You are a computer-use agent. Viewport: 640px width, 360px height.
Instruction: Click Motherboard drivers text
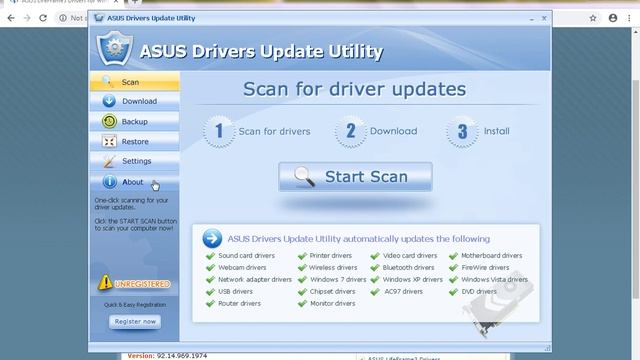[492, 256]
